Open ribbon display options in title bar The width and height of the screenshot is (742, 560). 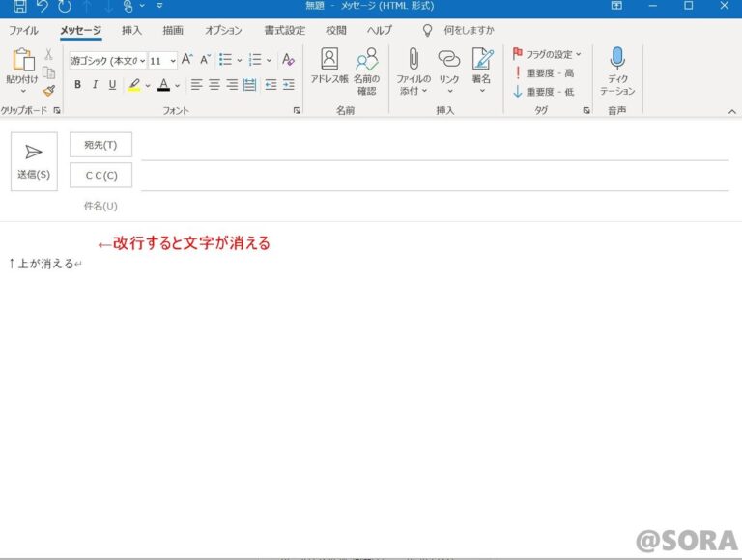coord(616,6)
